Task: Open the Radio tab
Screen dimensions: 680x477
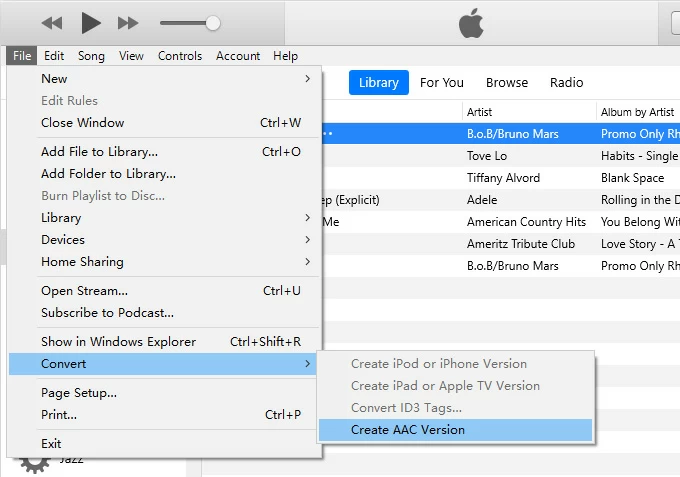Action: click(567, 83)
